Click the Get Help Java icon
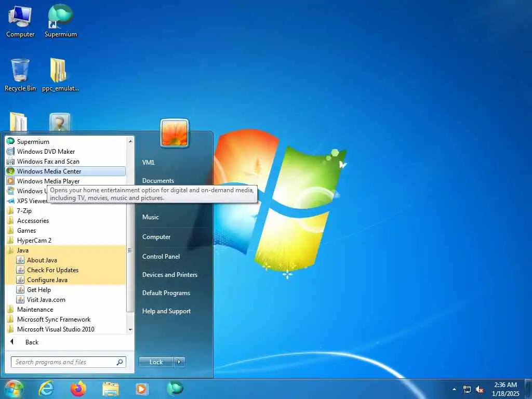Screen dimensions: 532x399 click(x=20, y=290)
